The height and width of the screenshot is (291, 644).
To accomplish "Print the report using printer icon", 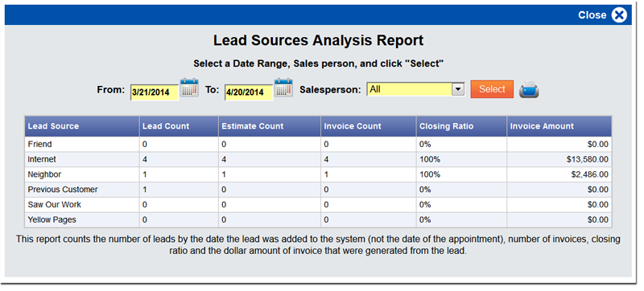I will pos(529,90).
